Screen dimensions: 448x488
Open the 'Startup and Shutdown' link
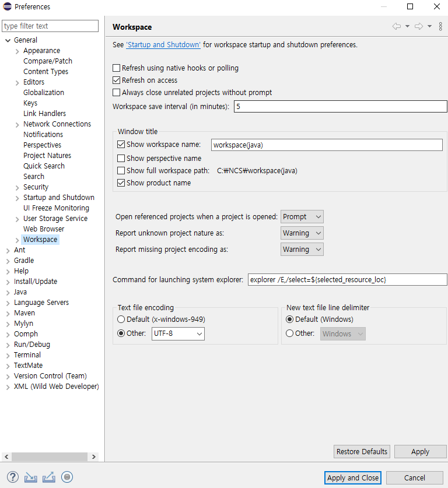[163, 45]
